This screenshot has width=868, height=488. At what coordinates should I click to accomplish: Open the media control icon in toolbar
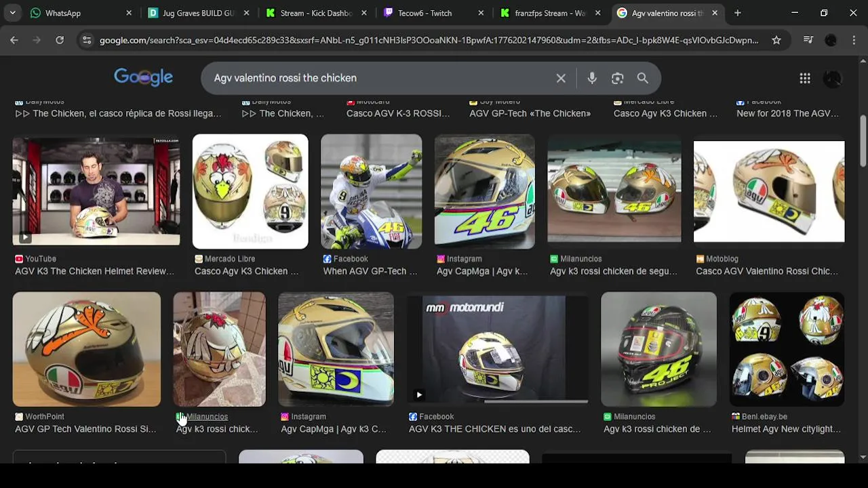tap(808, 40)
